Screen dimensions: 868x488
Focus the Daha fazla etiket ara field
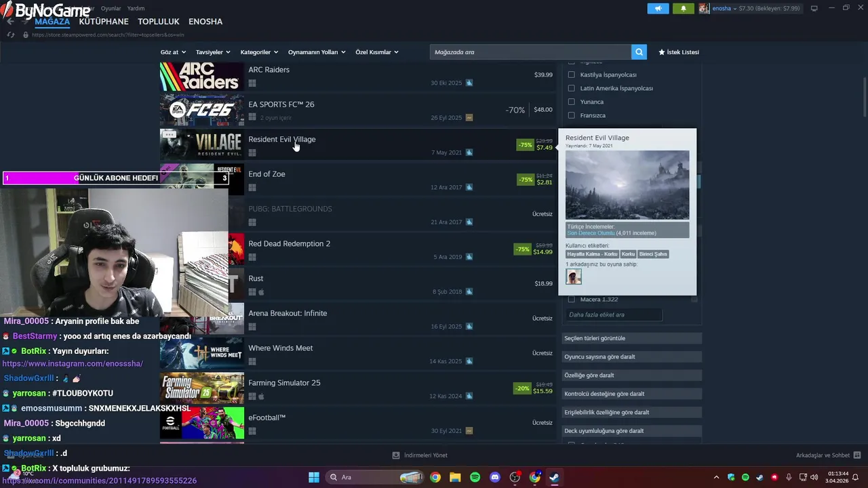(614, 314)
